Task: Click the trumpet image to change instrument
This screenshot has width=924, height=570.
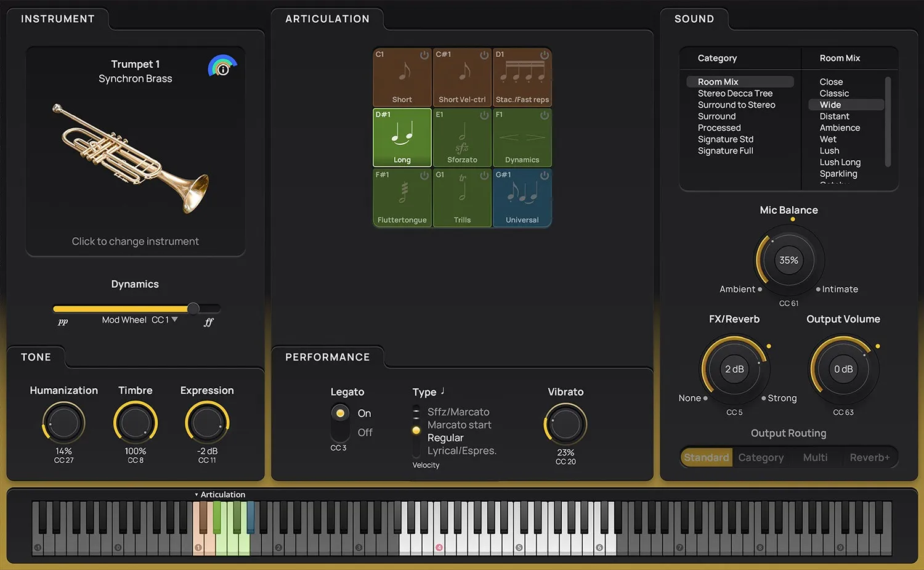Action: (131, 158)
